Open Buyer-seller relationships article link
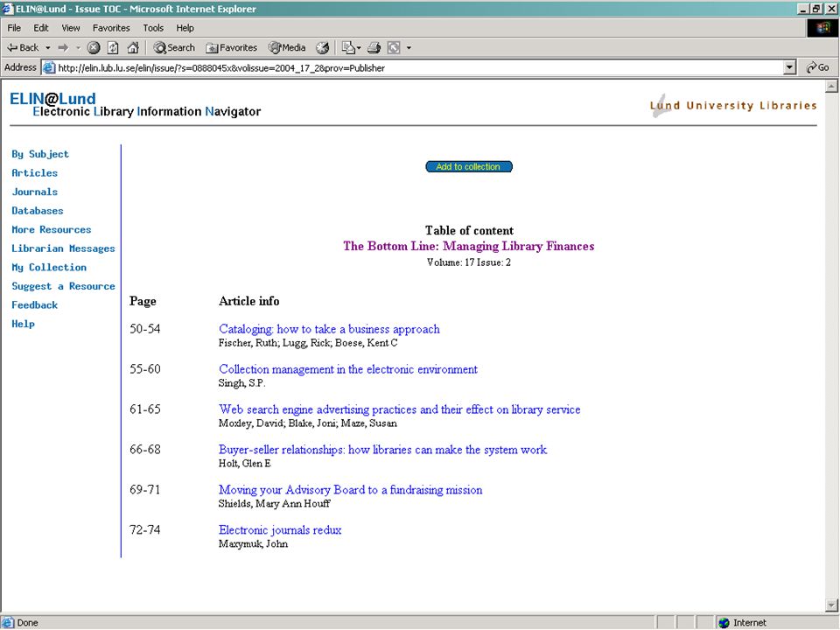Image resolution: width=840 pixels, height=630 pixels. (382, 450)
